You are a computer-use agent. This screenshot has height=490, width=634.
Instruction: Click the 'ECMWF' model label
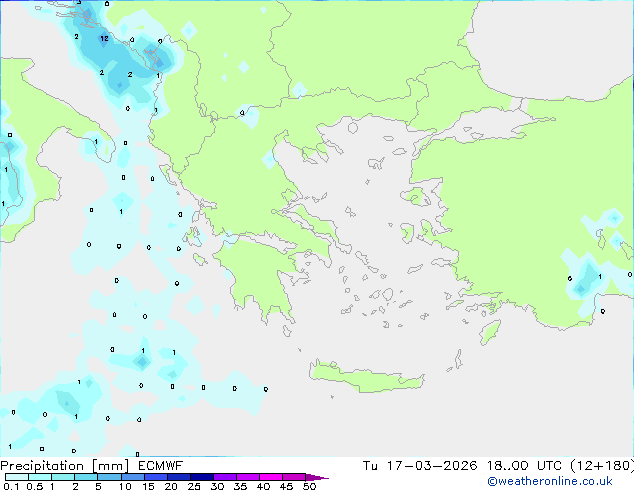pyautogui.click(x=160, y=466)
